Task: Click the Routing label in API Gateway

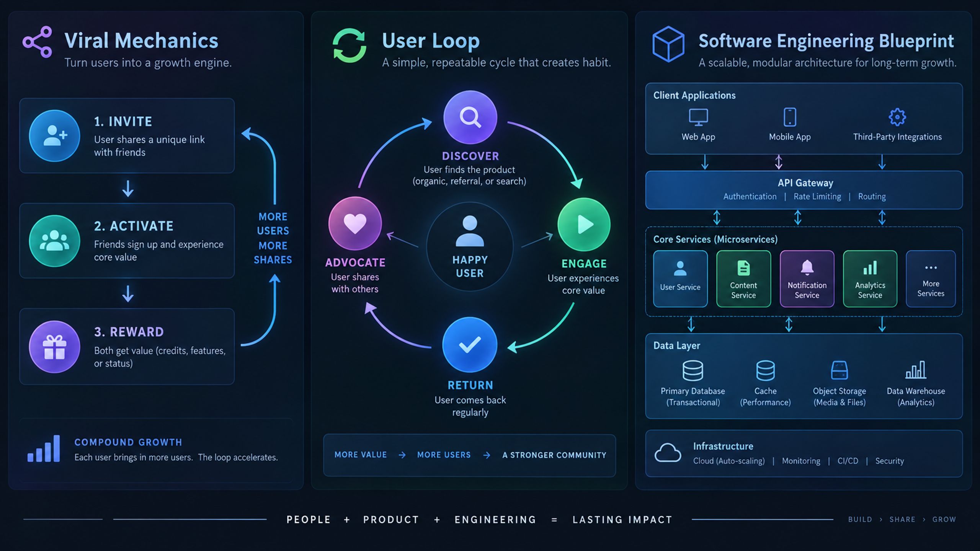Action: (x=872, y=196)
